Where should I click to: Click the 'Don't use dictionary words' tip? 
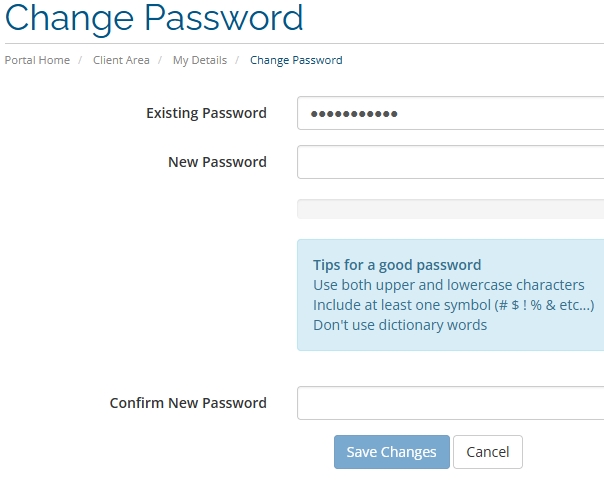400,325
